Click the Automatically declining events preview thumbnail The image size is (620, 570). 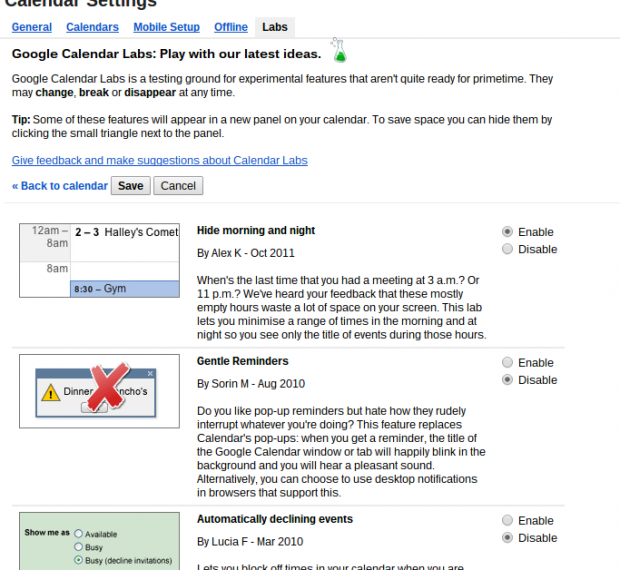(99, 541)
